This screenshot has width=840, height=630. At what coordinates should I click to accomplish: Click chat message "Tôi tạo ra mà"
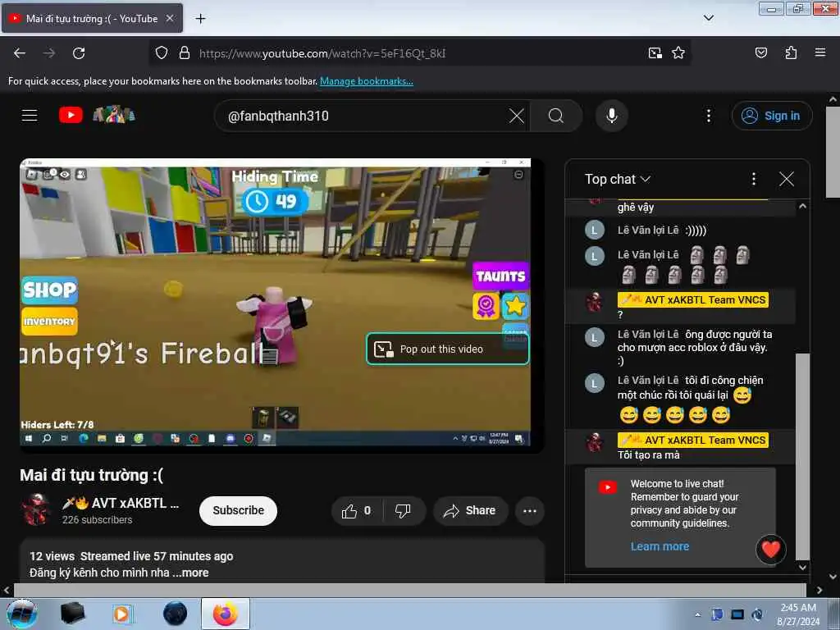pyautogui.click(x=648, y=454)
